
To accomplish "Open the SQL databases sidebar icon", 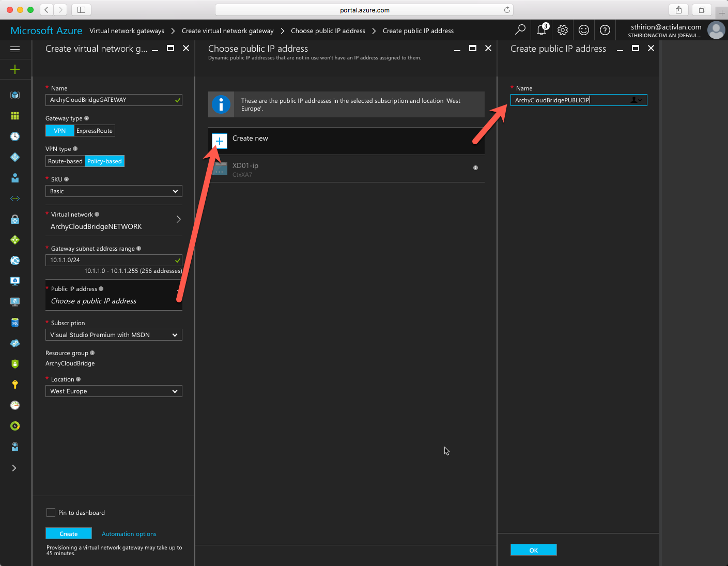I will click(15, 323).
